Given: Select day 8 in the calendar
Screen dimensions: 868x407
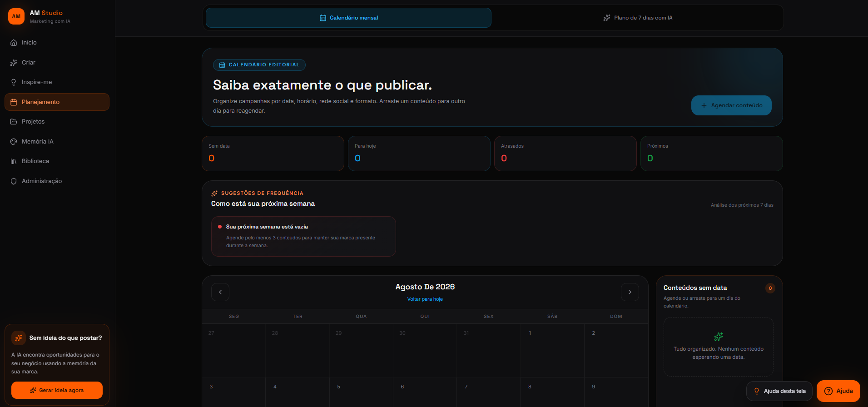Looking at the screenshot, I should [552, 392].
